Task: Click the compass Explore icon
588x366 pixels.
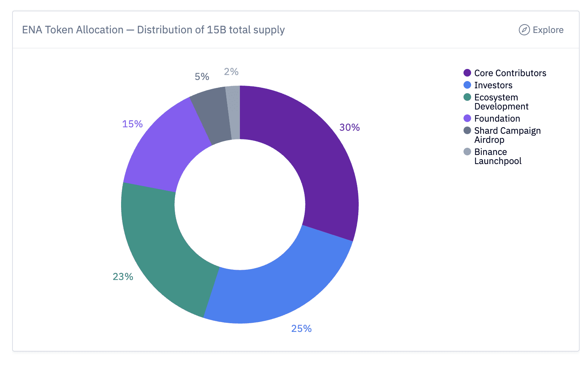Action: 524,30
